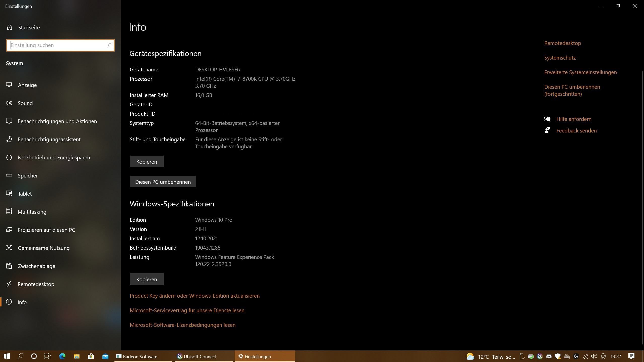Open the Anzeige display settings
The height and width of the screenshot is (362, 644).
27,85
